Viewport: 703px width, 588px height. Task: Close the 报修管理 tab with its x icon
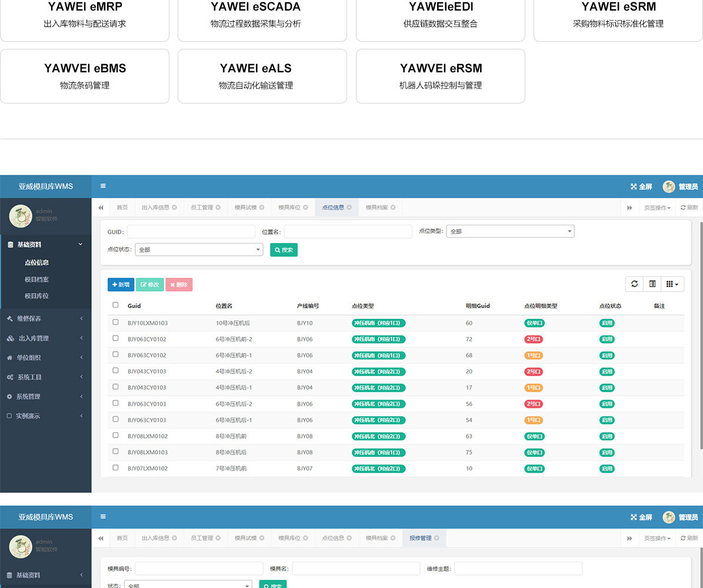coord(437,538)
